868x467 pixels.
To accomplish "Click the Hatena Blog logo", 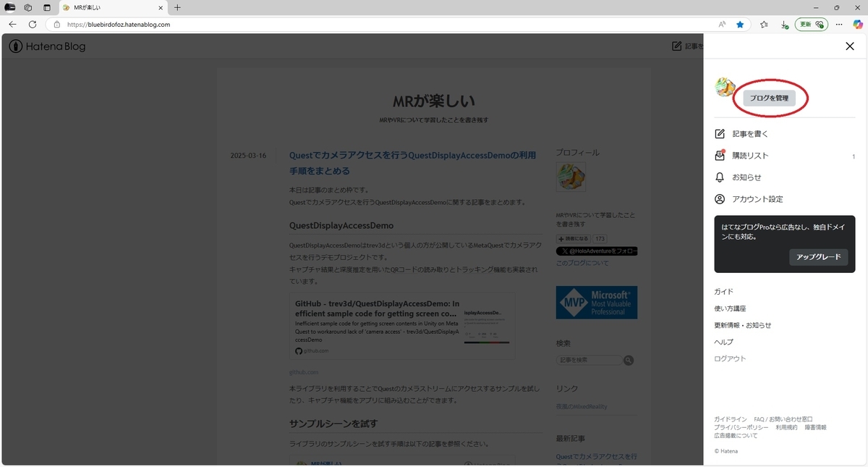I will (x=47, y=46).
